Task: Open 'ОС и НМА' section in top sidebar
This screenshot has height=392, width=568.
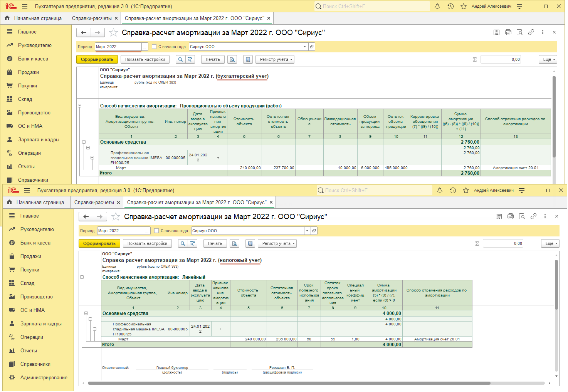Action: click(x=30, y=126)
